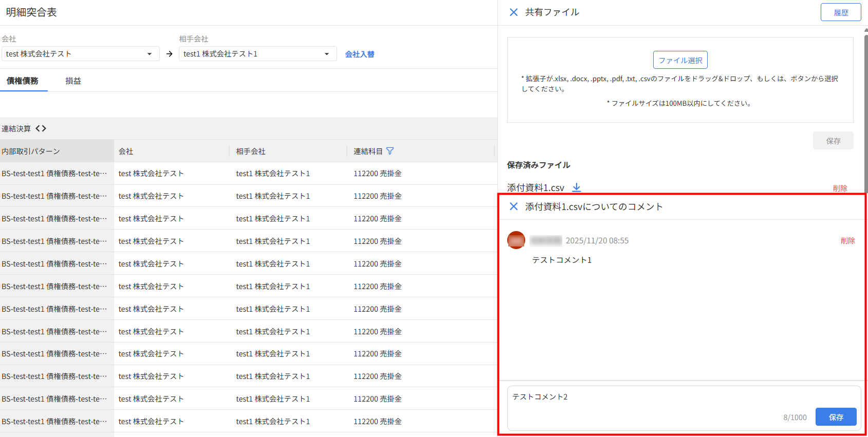868x437 pixels.
Task: Click the grayed 保存 button under file upload
Action: 833,141
